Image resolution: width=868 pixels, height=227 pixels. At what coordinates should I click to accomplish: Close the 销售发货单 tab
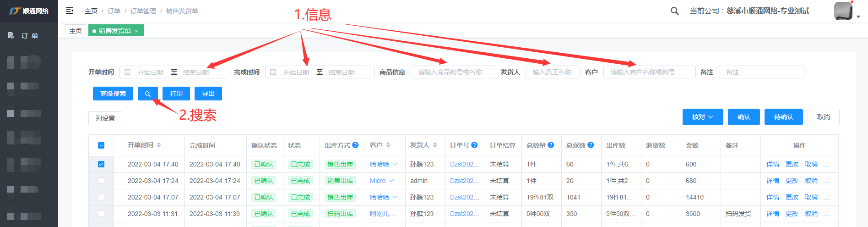pyautogui.click(x=136, y=31)
